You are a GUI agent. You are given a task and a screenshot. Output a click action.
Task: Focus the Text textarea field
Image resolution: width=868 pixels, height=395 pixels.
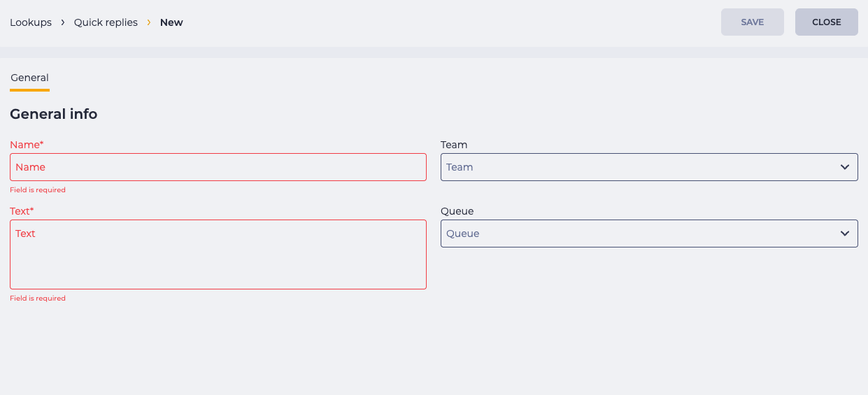(x=218, y=254)
